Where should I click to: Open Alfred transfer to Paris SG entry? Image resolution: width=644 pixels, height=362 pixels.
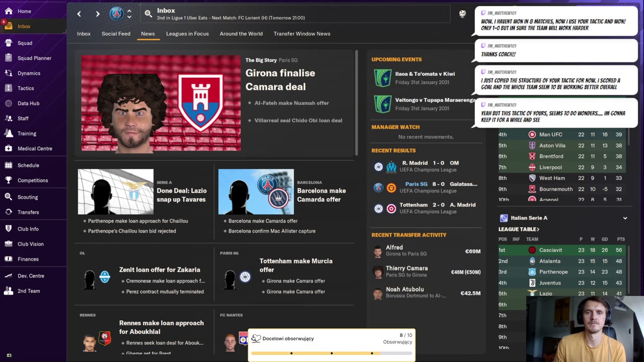pyautogui.click(x=427, y=251)
